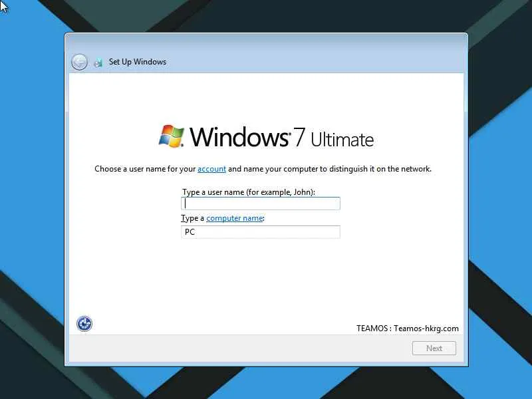Image resolution: width=532 pixels, height=399 pixels.
Task: Open the account help link
Action: coord(211,169)
